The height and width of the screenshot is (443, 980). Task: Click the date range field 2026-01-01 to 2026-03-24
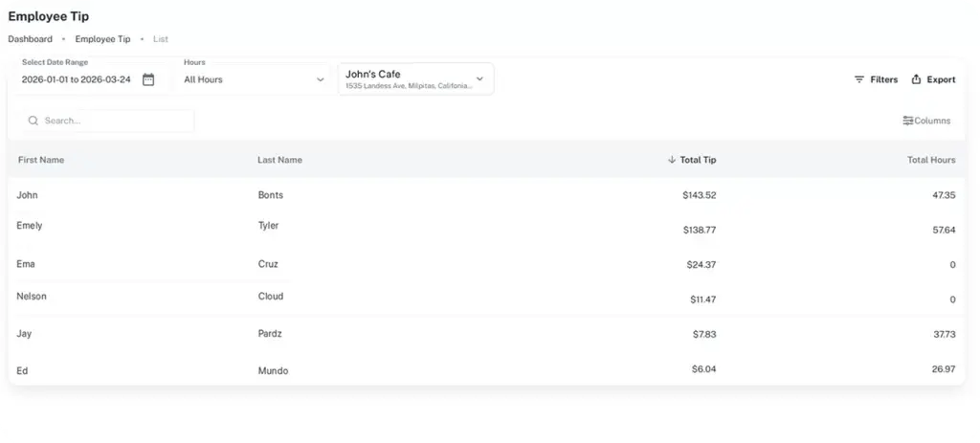(77, 79)
